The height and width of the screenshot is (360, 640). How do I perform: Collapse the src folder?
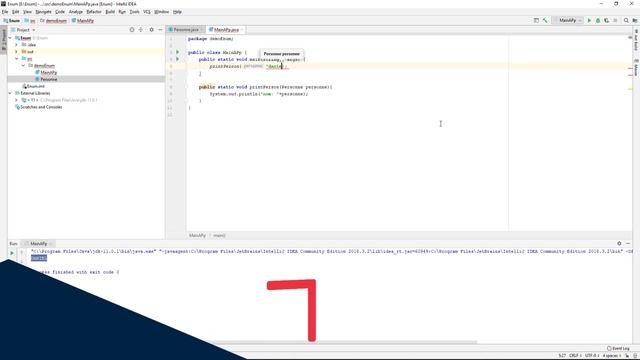(x=16, y=59)
